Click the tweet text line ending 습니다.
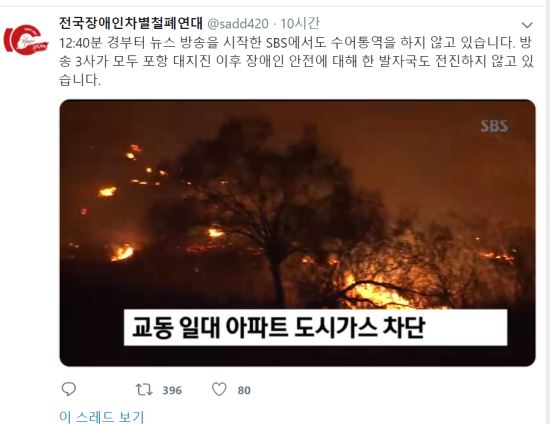The width and height of the screenshot is (550, 424). 80,80
